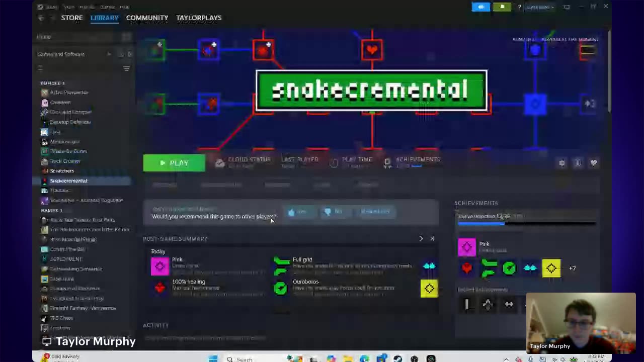Select Lyca in the library list
Screen dimensions: 644x362
pyautogui.click(x=55, y=132)
